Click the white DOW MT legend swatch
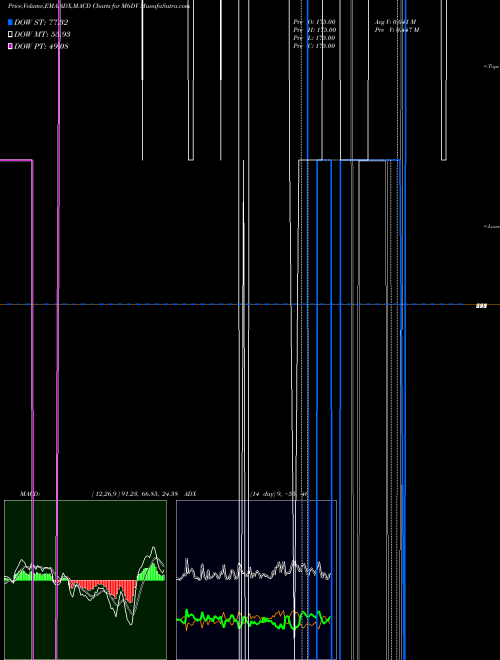Image resolution: width=500 pixels, height=660 pixels. [x=10, y=35]
